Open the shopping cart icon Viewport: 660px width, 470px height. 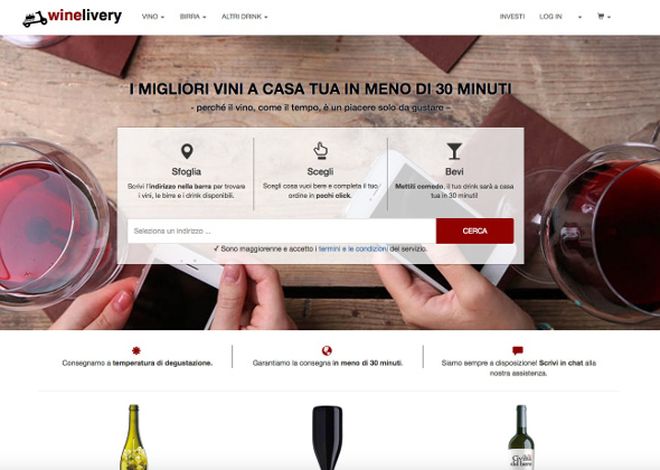[604, 16]
